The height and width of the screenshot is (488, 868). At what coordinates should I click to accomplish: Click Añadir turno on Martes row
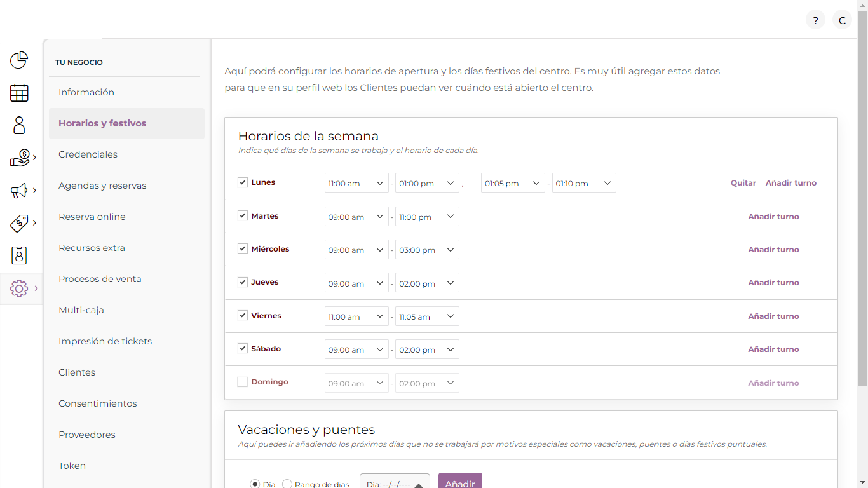click(x=773, y=217)
